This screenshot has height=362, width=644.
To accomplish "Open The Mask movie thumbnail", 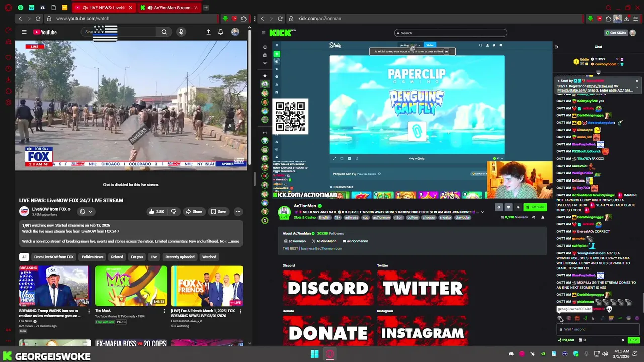I will [131, 286].
